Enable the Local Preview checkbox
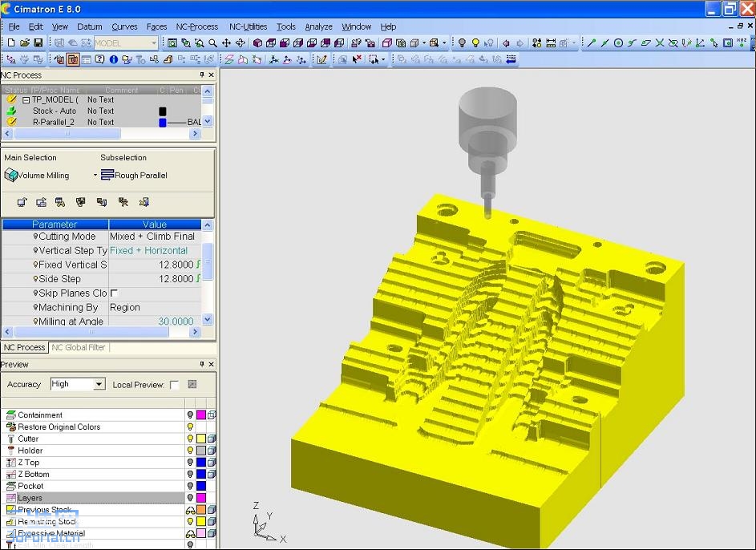The height and width of the screenshot is (550, 756). [175, 385]
